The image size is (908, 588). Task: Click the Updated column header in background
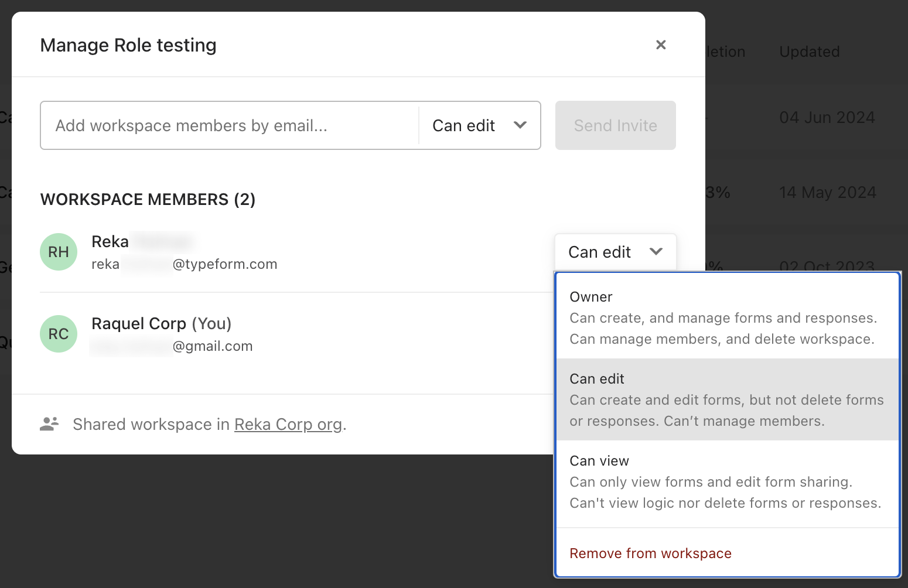point(810,52)
